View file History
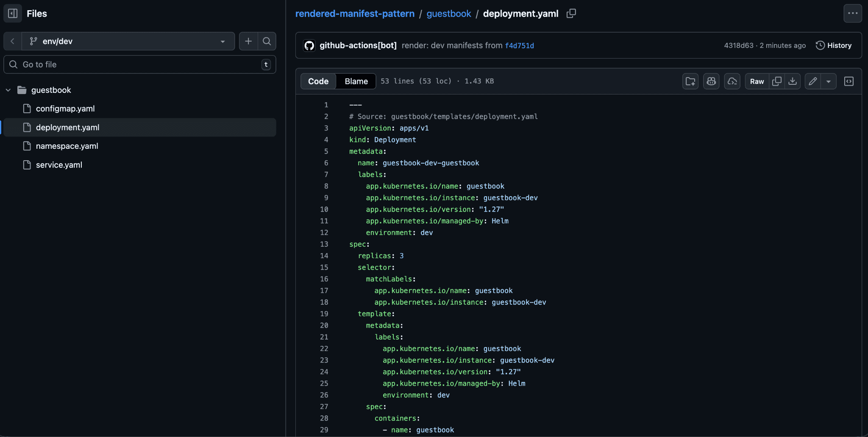868x437 pixels. [834, 45]
